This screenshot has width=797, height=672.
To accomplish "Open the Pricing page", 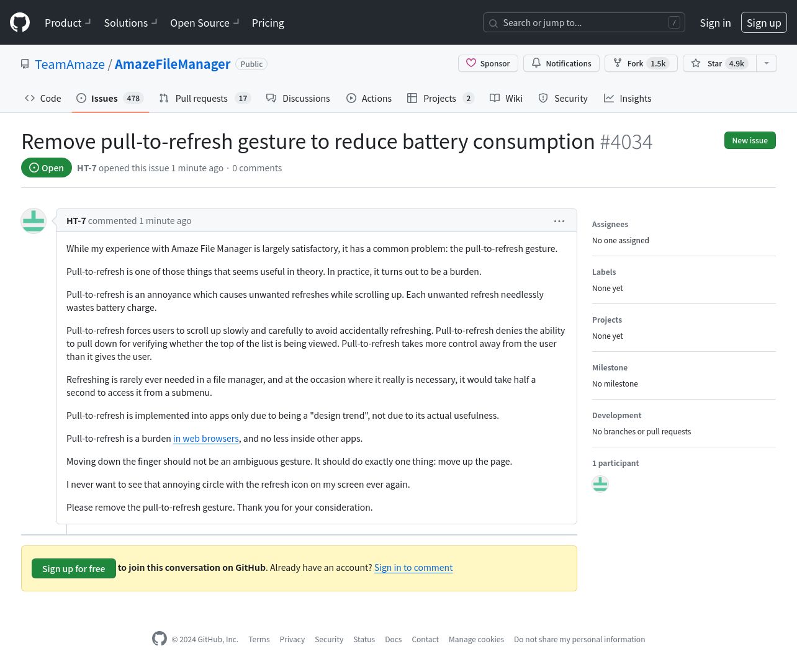I will click(x=268, y=23).
